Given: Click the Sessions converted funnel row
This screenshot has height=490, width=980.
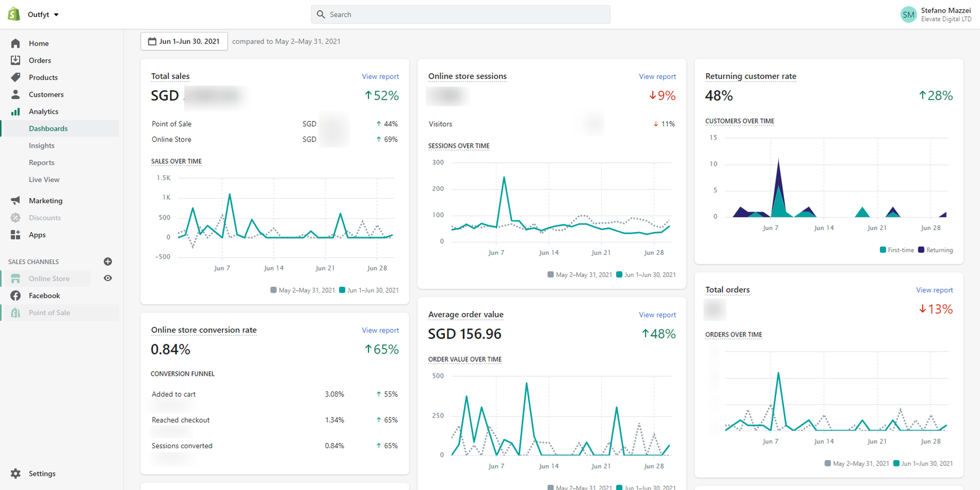Looking at the screenshot, I should (x=274, y=446).
